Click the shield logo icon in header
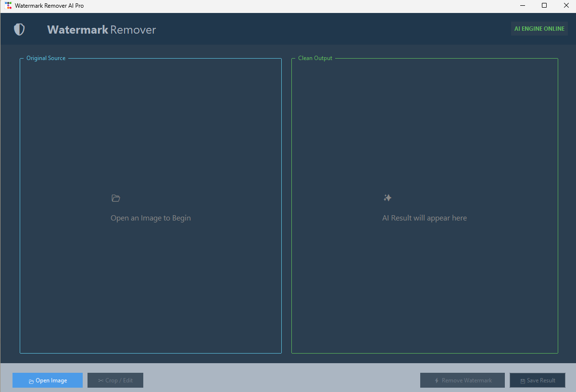This screenshot has width=576, height=392. (19, 29)
